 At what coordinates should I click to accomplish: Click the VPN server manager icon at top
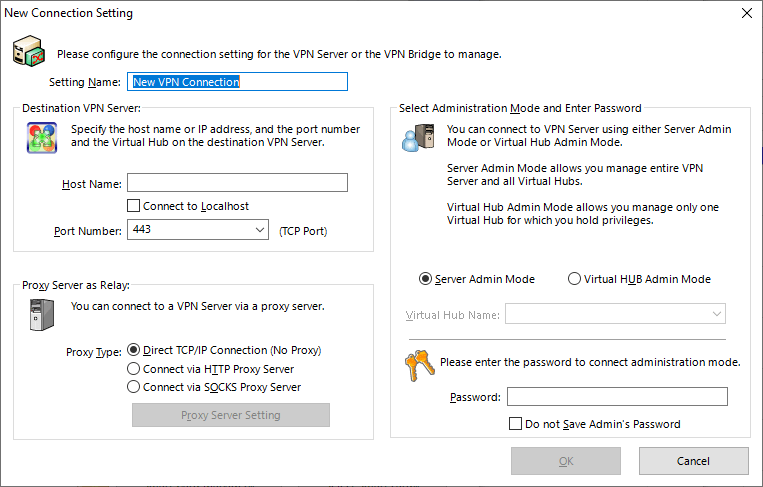[32, 50]
